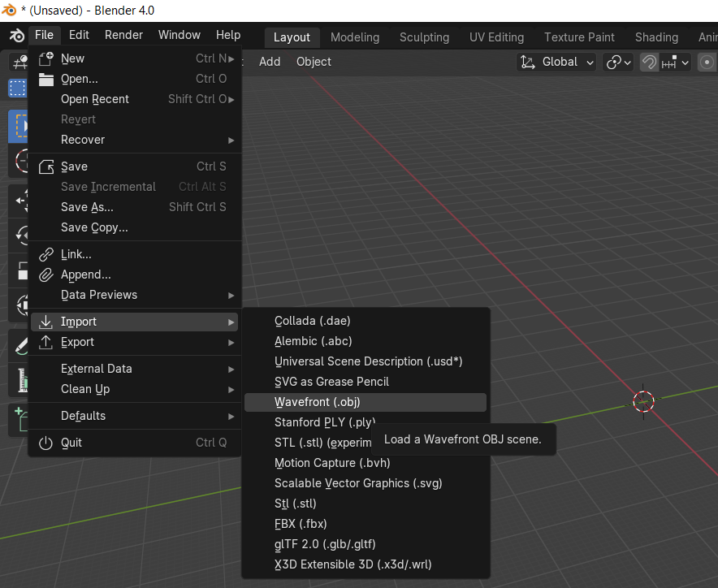Viewport: 718px width, 588px height.
Task: Select FBX (.fbx) import option
Action: point(365,524)
